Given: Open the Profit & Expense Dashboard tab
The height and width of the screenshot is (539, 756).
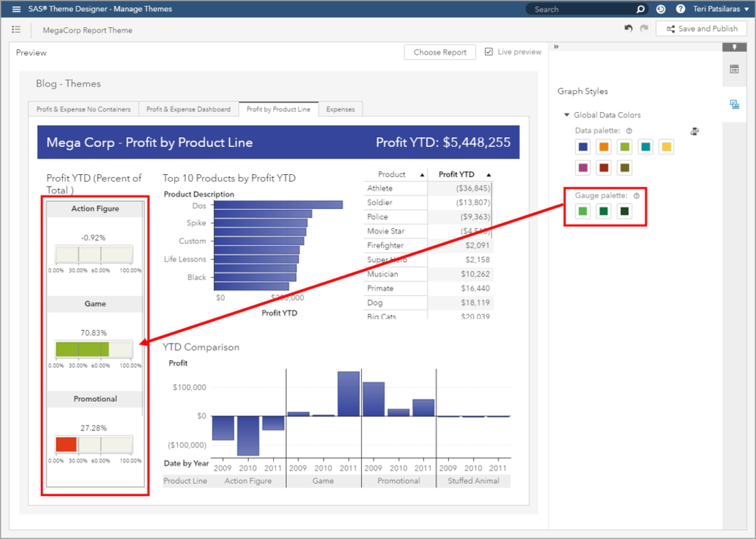Looking at the screenshot, I should pos(188,110).
